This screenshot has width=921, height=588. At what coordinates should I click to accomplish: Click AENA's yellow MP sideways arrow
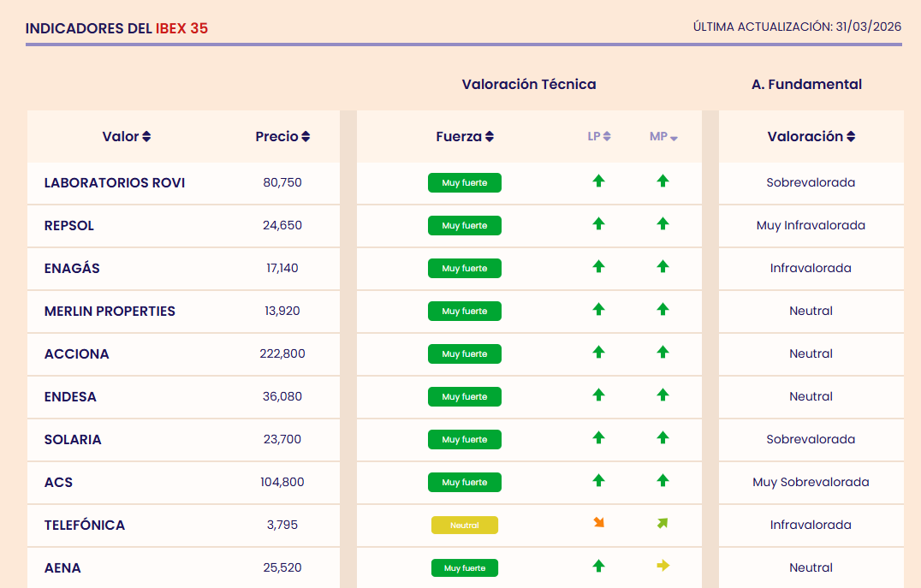(663, 565)
